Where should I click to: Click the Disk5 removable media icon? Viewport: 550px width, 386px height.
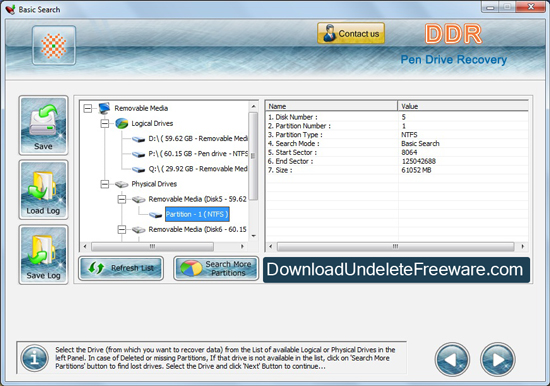click(x=139, y=200)
